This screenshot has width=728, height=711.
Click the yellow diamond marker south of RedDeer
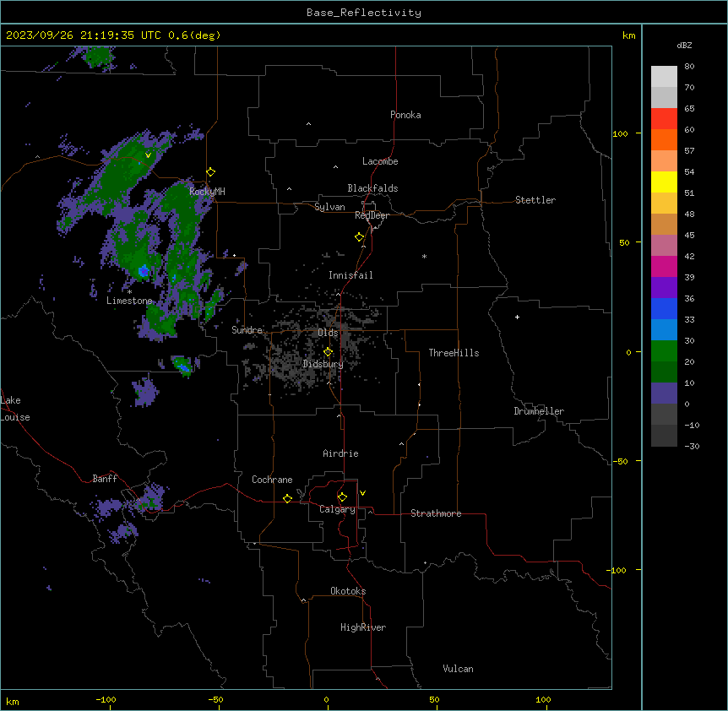pos(360,237)
